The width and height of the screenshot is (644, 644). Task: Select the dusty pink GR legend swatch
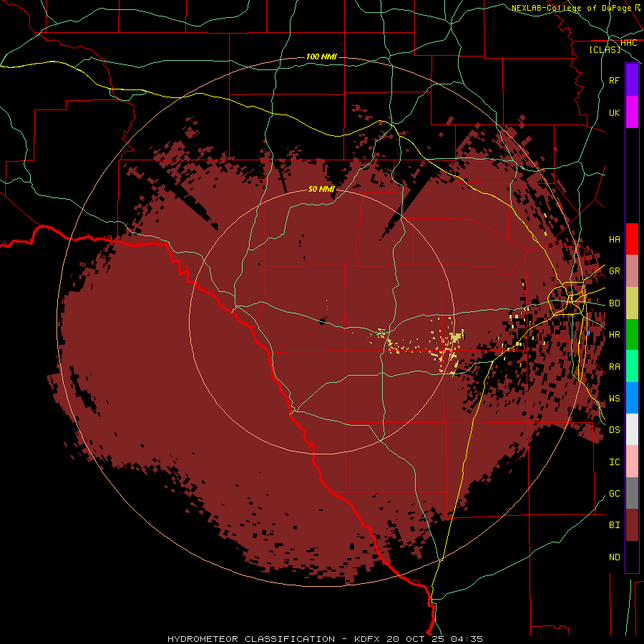click(x=632, y=271)
